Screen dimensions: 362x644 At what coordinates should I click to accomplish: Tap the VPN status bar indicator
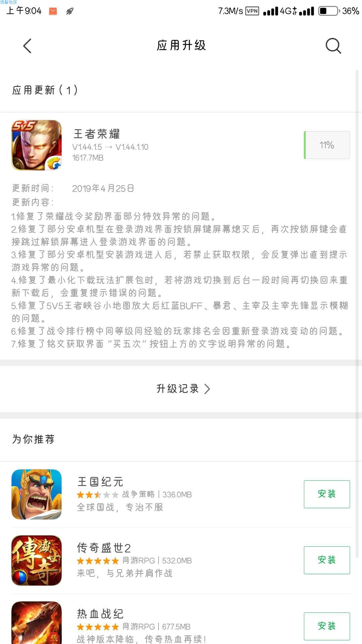(x=252, y=11)
